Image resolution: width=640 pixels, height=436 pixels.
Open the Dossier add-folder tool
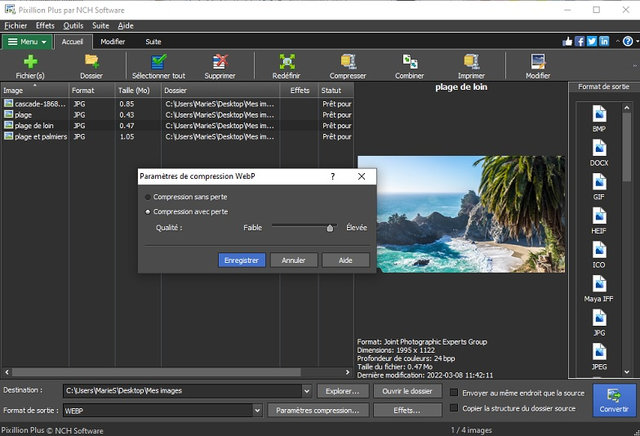click(x=91, y=66)
